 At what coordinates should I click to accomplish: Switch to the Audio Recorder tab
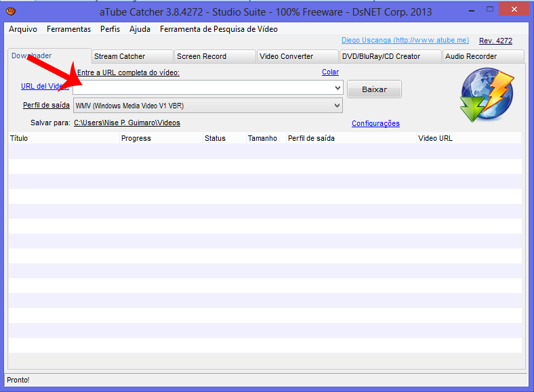click(x=483, y=56)
